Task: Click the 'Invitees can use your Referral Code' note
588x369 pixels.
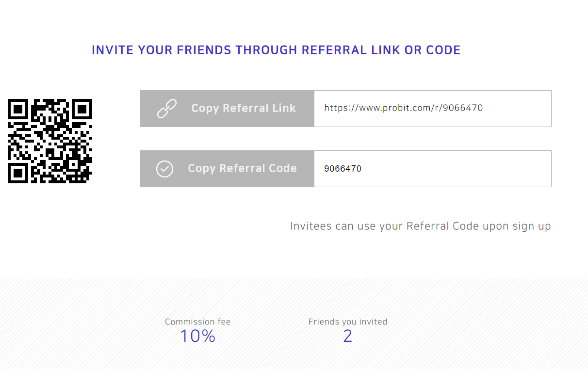Action: pos(420,226)
